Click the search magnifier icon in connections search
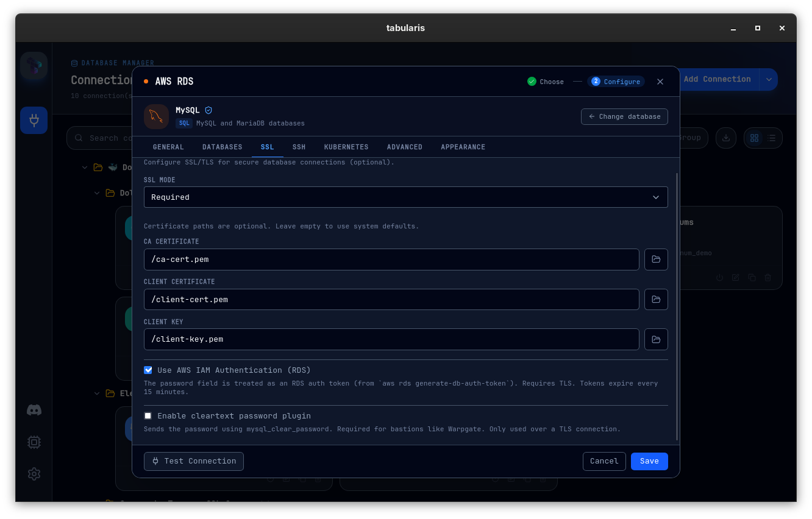812x519 pixels. (x=79, y=138)
